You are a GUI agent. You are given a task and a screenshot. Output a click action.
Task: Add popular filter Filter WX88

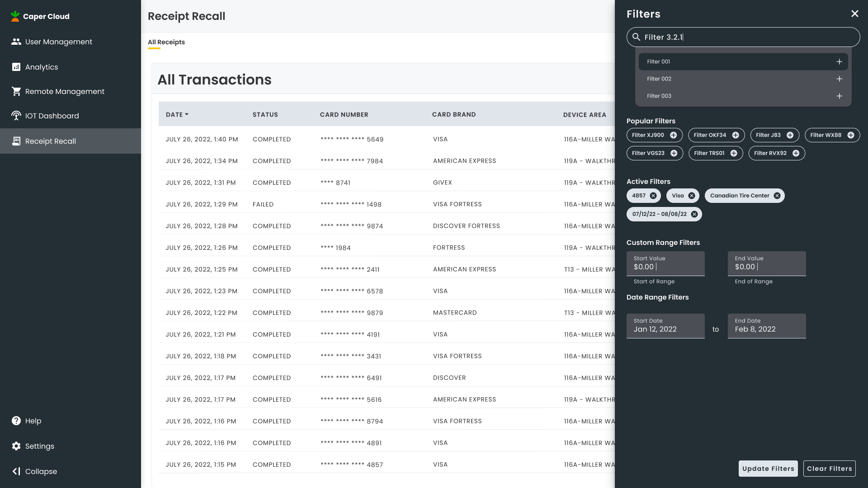click(x=850, y=135)
